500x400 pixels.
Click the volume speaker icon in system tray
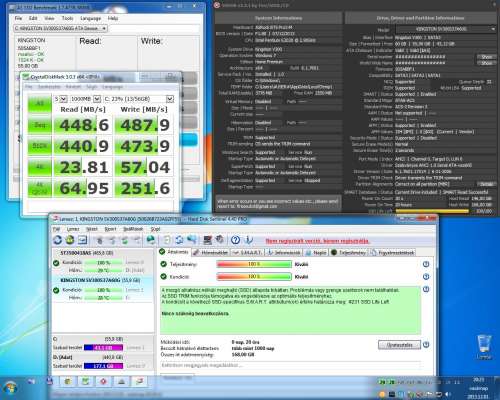[x=448, y=395]
